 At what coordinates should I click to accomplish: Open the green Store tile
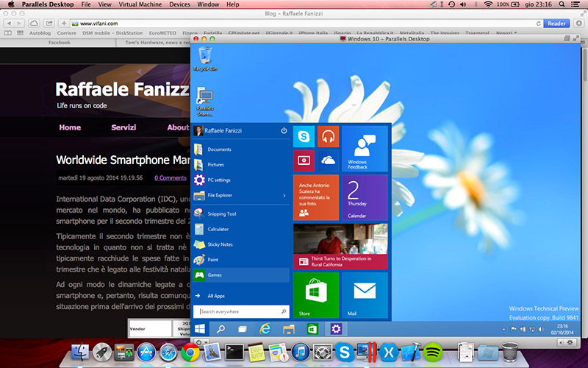tap(316, 295)
